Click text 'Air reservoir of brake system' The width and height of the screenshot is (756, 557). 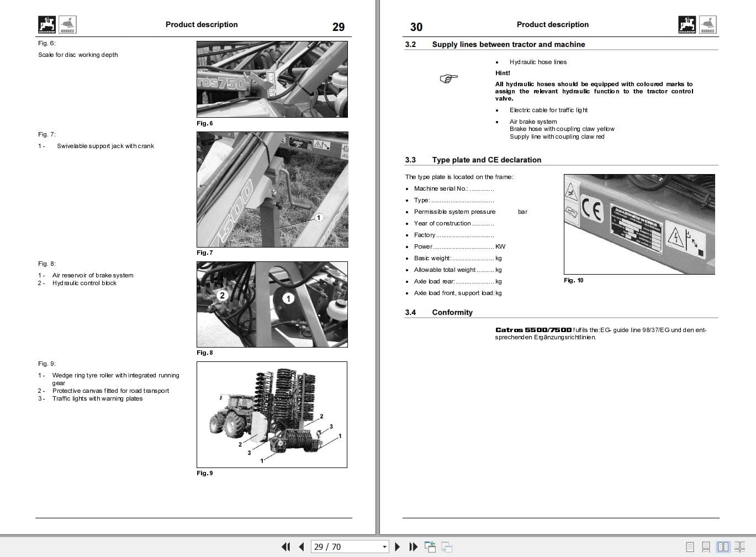tap(93, 275)
